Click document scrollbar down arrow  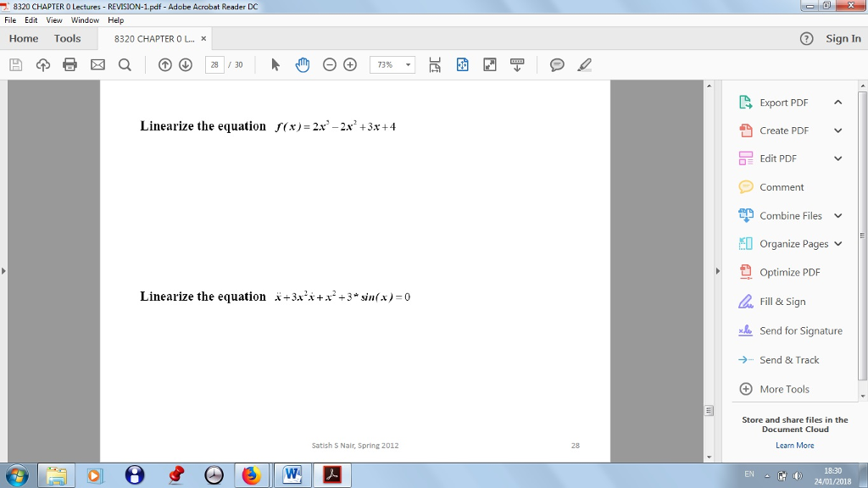point(709,457)
